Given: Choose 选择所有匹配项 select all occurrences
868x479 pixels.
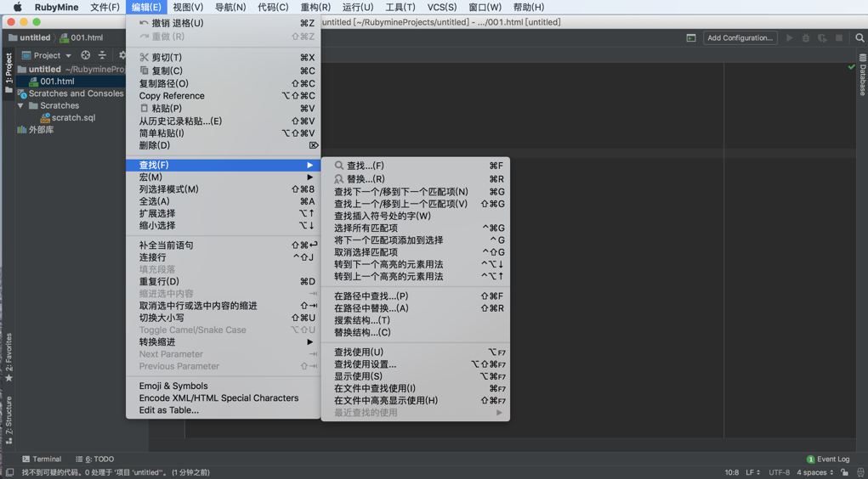Looking at the screenshot, I should pyautogui.click(x=415, y=228).
